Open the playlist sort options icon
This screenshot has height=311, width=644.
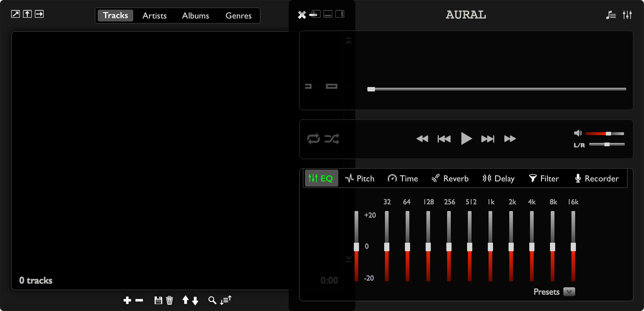pos(226,300)
